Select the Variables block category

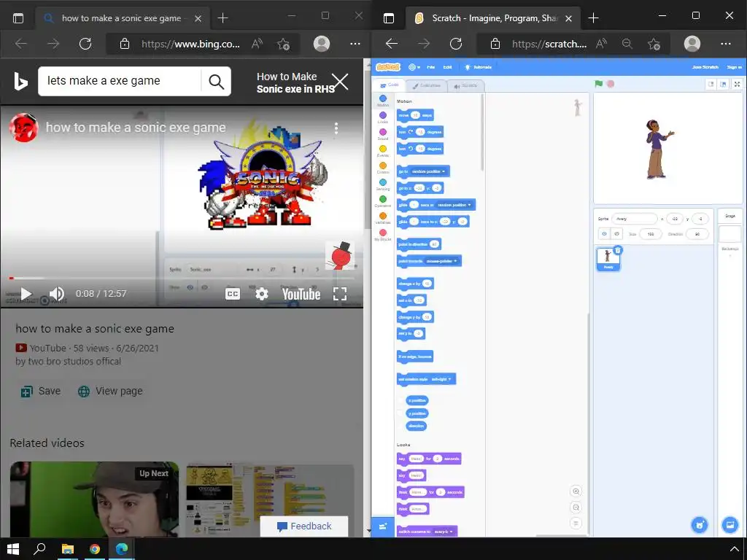tap(383, 218)
